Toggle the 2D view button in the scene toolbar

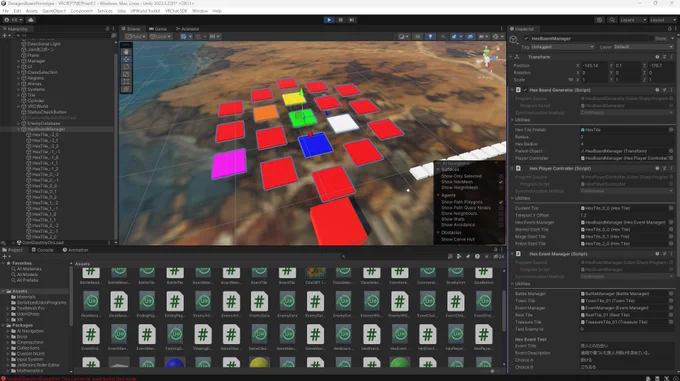[418, 37]
